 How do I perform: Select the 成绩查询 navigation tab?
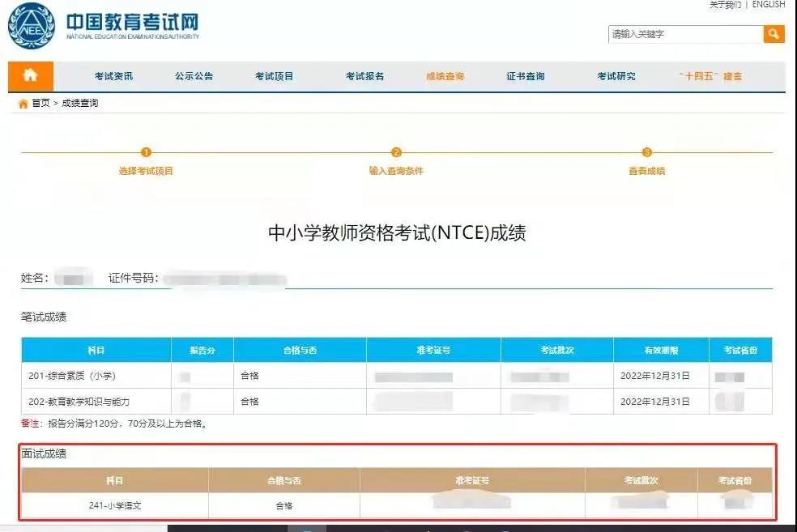(445, 77)
